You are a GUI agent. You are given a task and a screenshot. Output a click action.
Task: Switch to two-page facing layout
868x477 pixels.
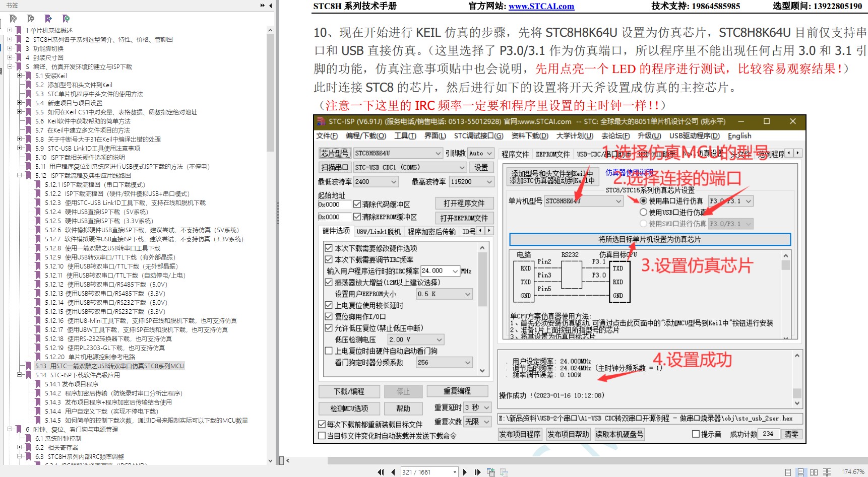814,472
